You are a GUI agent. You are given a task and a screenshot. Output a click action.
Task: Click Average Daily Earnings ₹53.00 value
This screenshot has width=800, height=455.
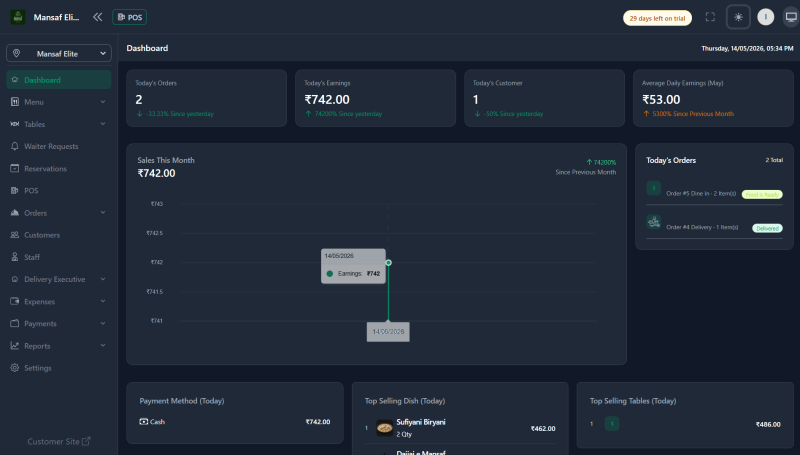pyautogui.click(x=661, y=99)
